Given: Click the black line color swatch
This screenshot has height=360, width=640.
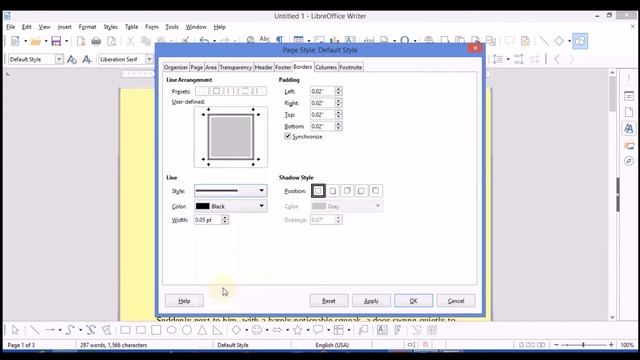Looking at the screenshot, I should [x=202, y=206].
